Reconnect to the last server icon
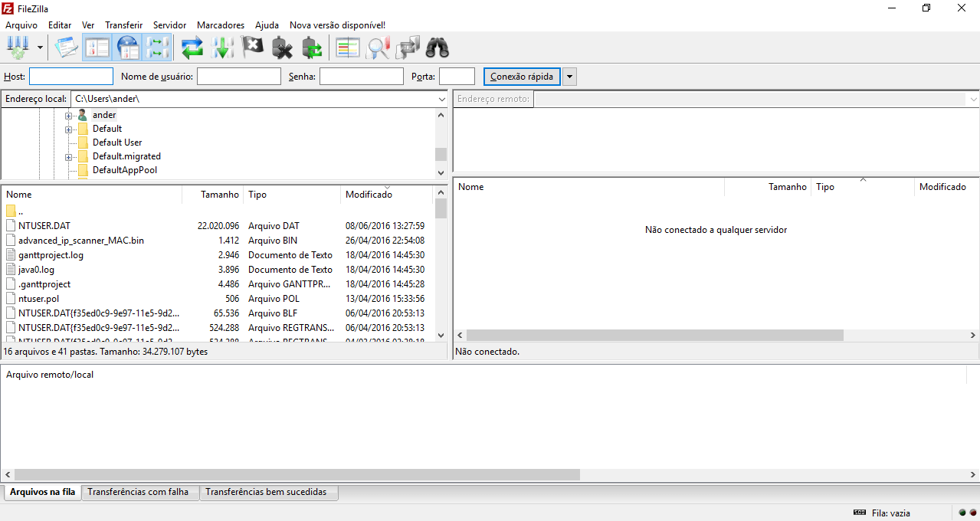Screen dimensions: 980x521 click(312, 48)
